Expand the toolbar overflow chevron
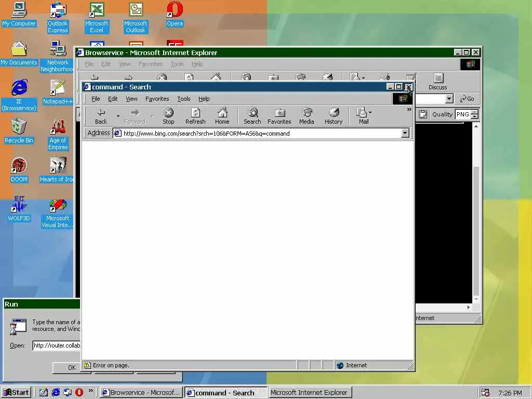 (409, 110)
